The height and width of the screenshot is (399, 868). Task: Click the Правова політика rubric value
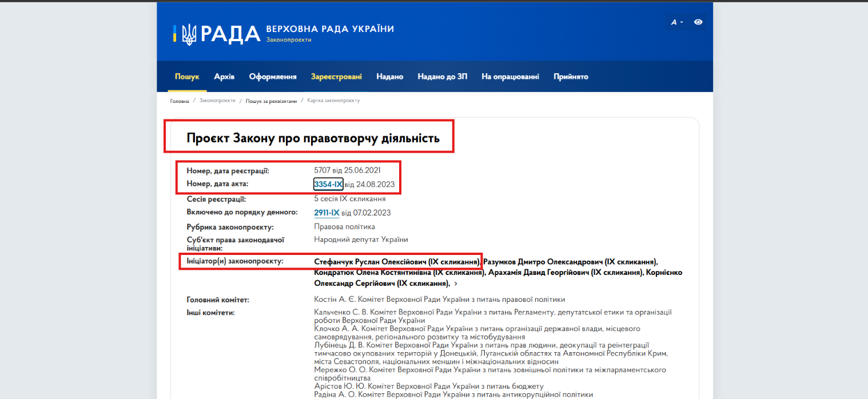[x=345, y=226]
